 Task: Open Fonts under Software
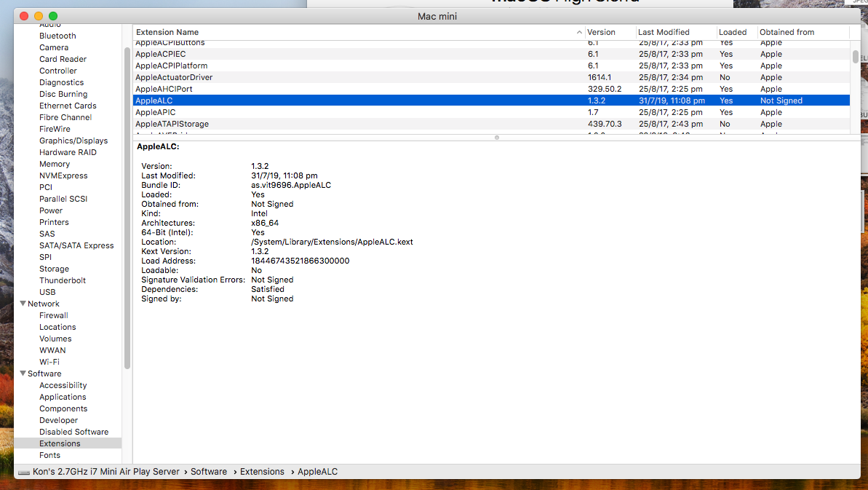pos(49,454)
